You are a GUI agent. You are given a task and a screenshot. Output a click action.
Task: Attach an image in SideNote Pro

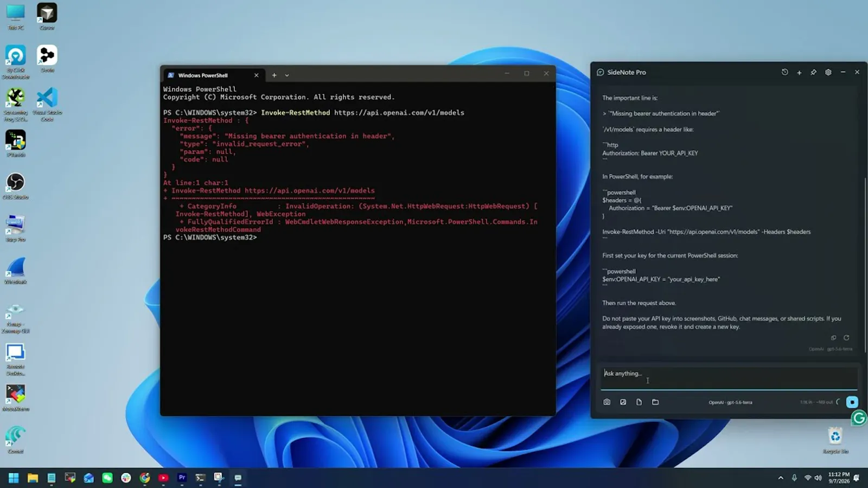pyautogui.click(x=623, y=402)
